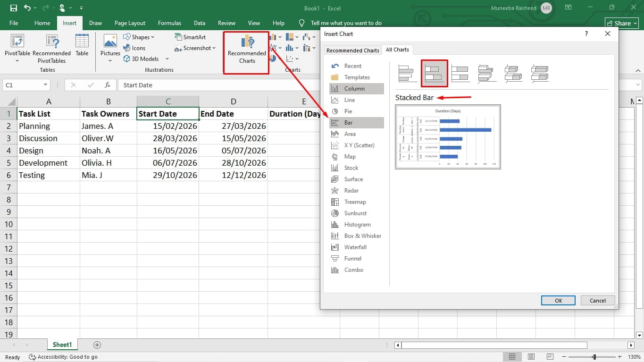Click the Undo arrow icon

[x=27, y=8]
